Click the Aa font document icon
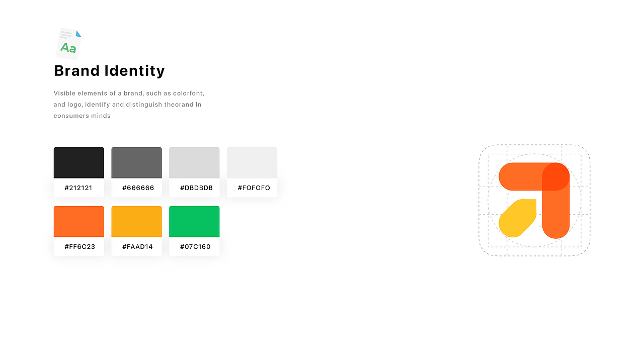Image resolution: width=644 pixels, height=360 pixels. point(68,44)
